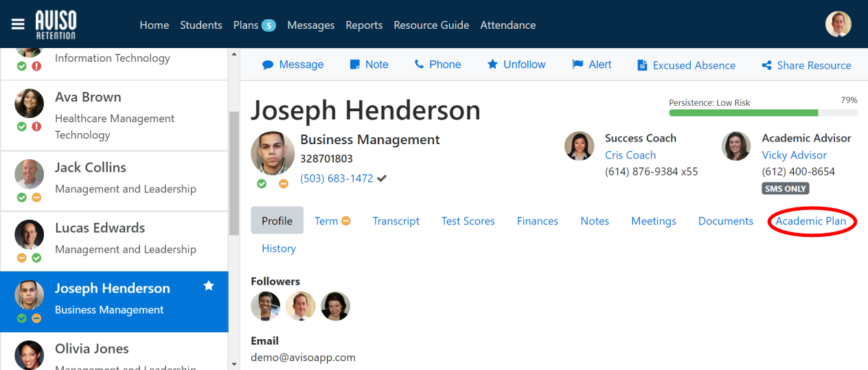Click the email demo@avisoapp.com

tap(304, 357)
